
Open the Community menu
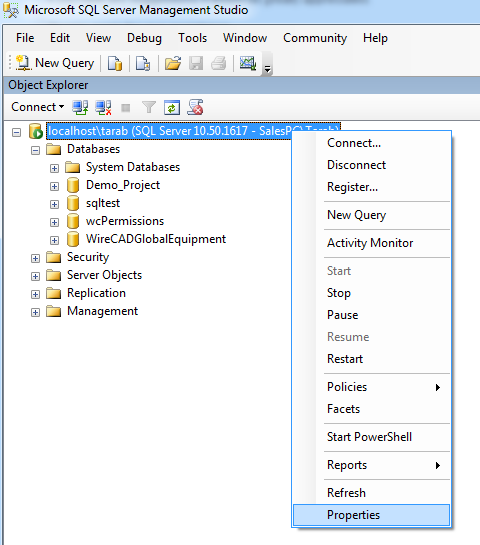pos(315,38)
